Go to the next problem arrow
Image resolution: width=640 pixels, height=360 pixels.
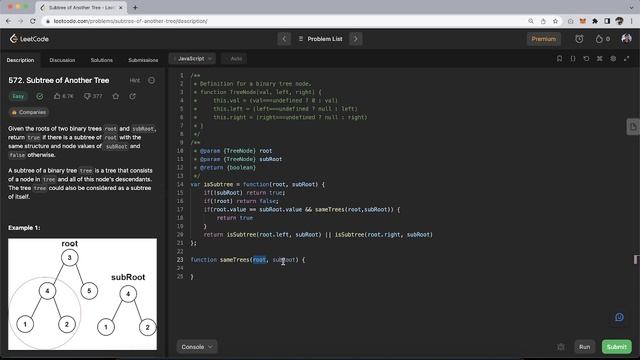(x=356, y=39)
